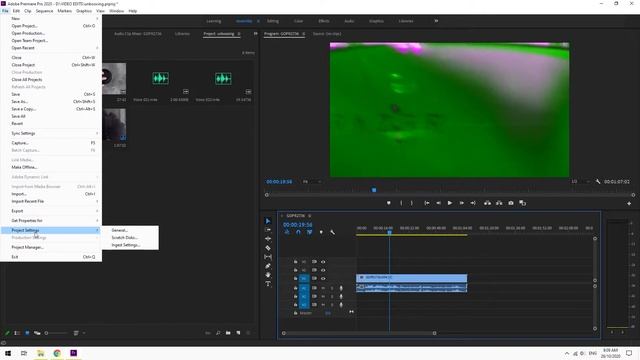Select the Selection tool arrow
The width and height of the screenshot is (640, 360).
click(x=268, y=221)
